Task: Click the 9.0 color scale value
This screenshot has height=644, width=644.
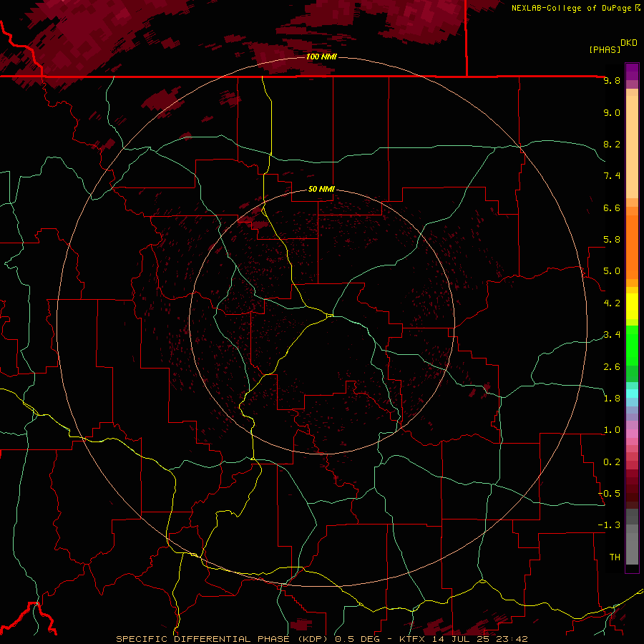Action: click(x=612, y=112)
